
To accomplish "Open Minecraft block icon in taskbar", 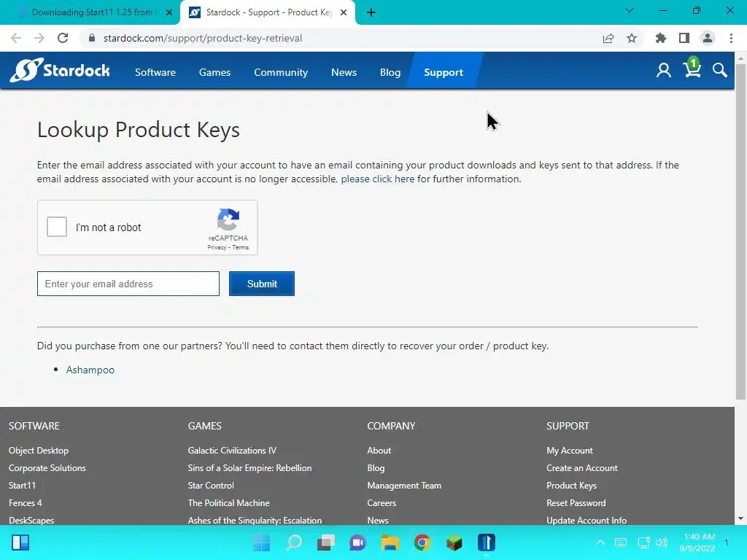I will click(x=454, y=542).
